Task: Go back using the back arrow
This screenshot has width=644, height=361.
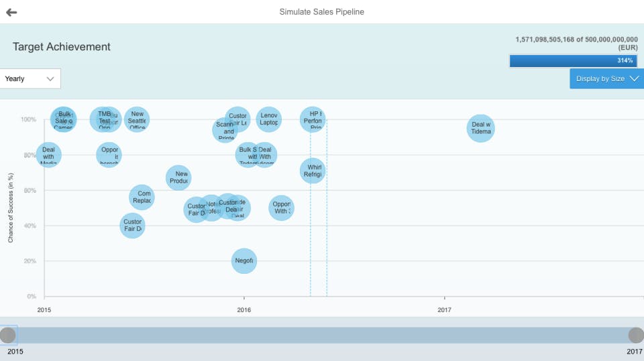Action: pos(11,12)
